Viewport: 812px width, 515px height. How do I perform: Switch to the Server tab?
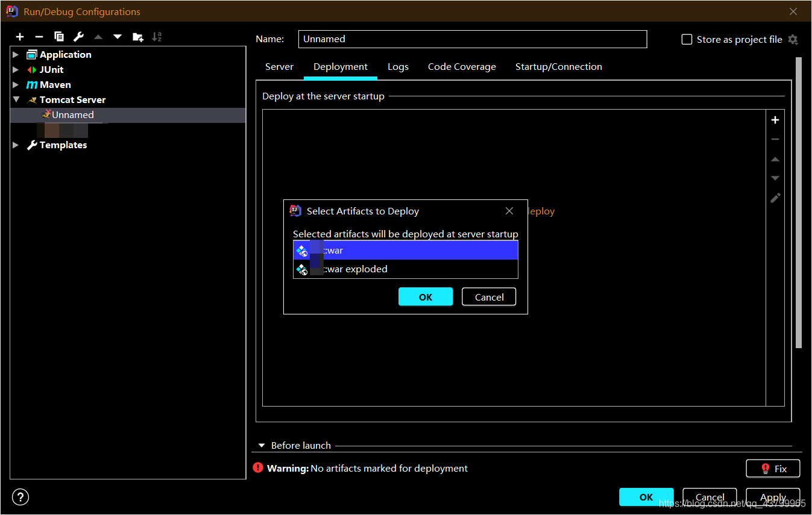(279, 67)
